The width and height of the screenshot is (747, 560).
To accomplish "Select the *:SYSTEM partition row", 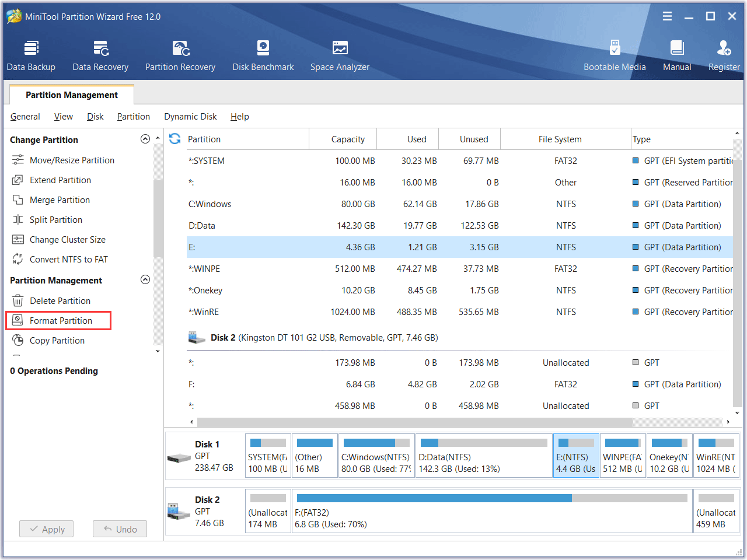I will pos(459,160).
